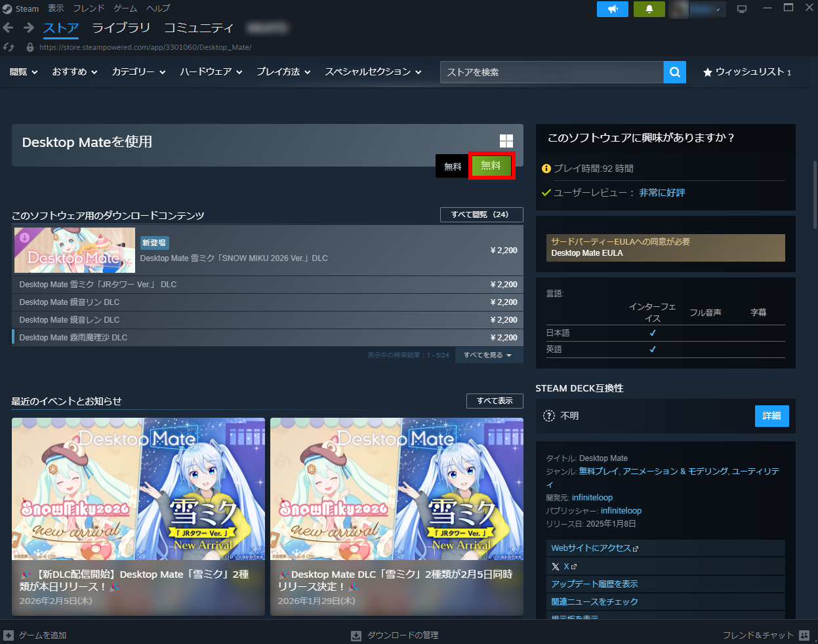The image size is (818, 644).
Task: Open the フレンド menu
Action: point(88,9)
